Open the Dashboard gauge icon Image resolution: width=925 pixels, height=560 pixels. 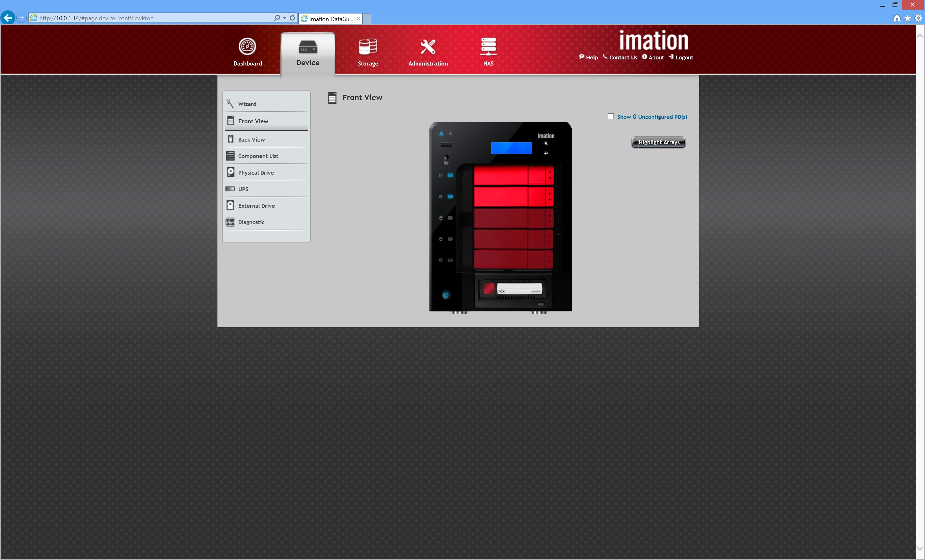point(247,47)
